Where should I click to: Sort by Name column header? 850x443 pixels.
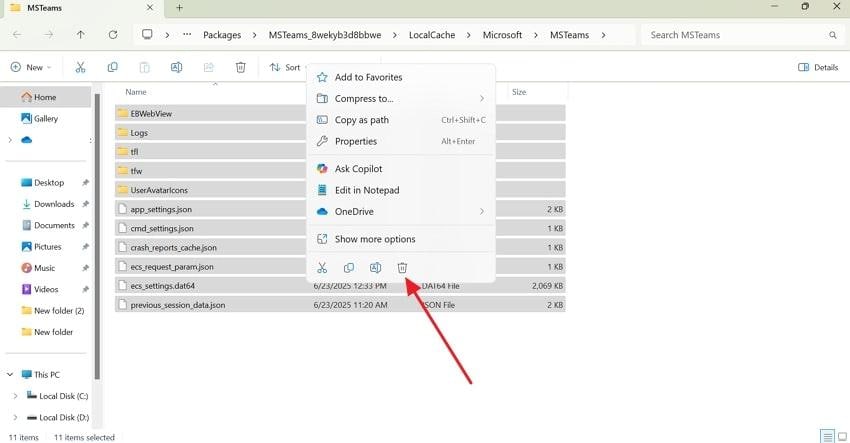coord(136,92)
